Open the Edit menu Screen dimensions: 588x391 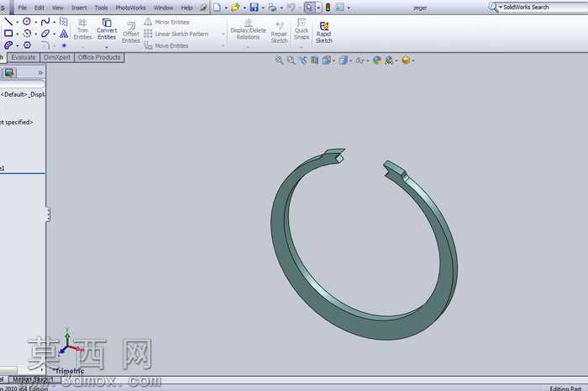[x=39, y=8]
